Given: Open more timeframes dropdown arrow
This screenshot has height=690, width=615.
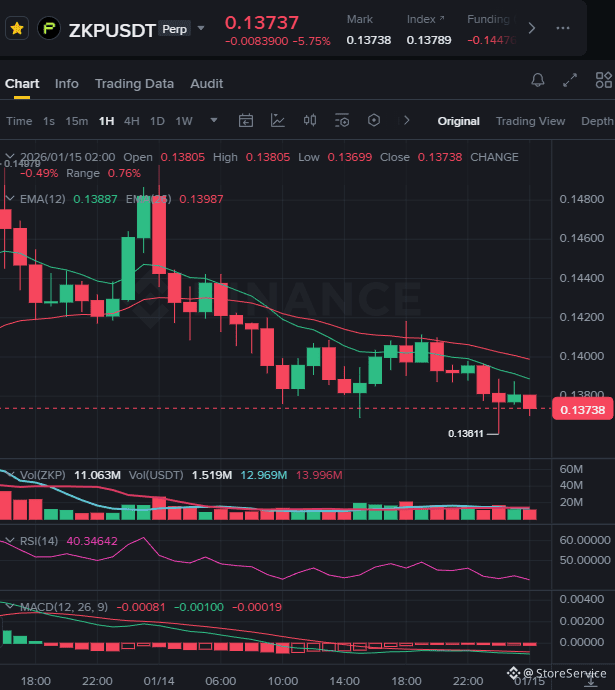Looking at the screenshot, I should click(x=214, y=120).
